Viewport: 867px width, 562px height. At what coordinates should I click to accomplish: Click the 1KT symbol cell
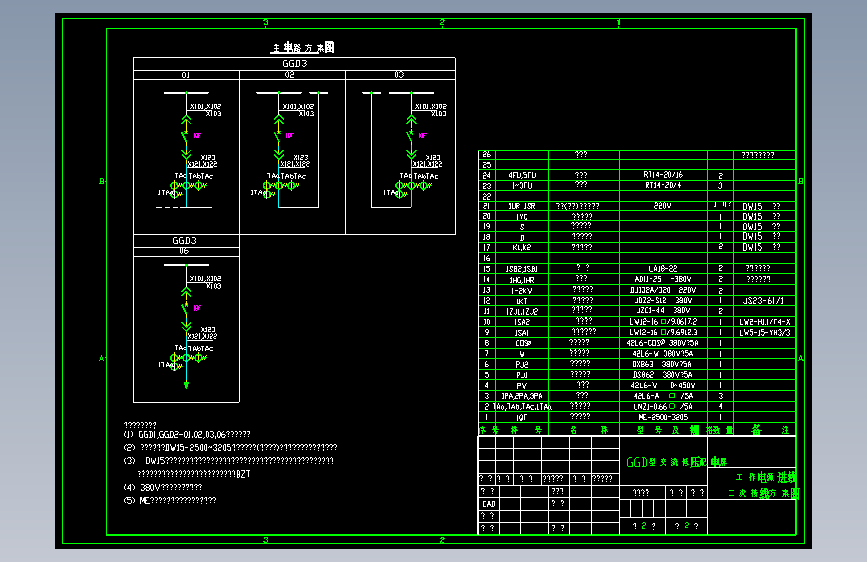point(521,301)
